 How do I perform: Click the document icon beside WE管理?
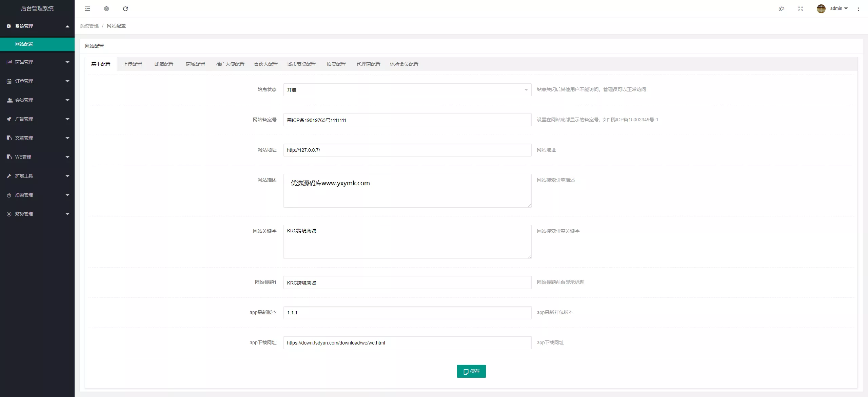9,157
